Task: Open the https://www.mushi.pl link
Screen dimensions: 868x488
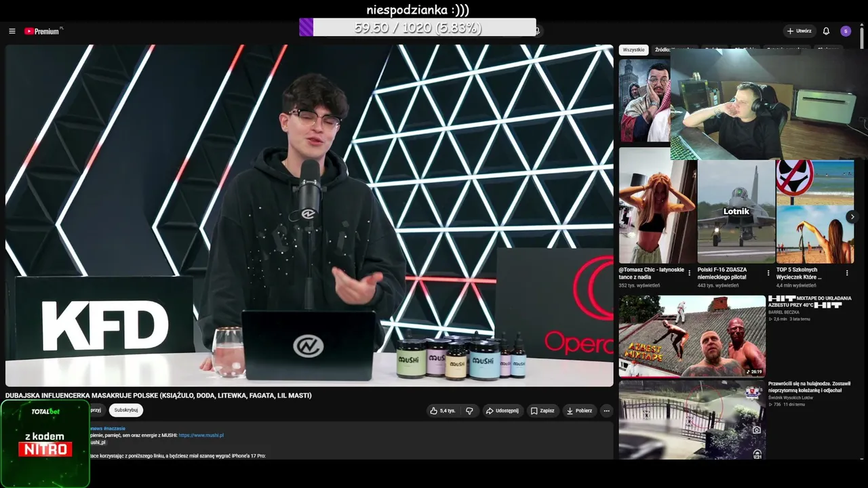Action: [x=201, y=435]
